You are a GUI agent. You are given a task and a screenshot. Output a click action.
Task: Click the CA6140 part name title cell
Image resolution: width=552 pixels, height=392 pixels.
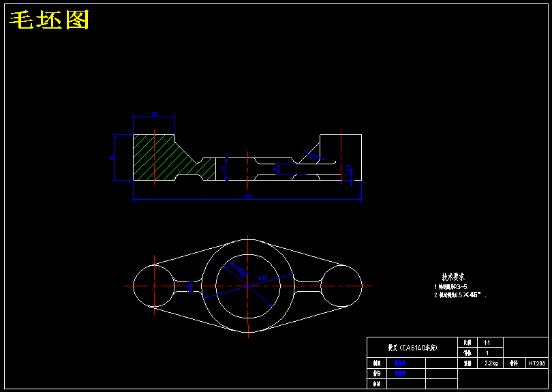pyautogui.click(x=412, y=348)
